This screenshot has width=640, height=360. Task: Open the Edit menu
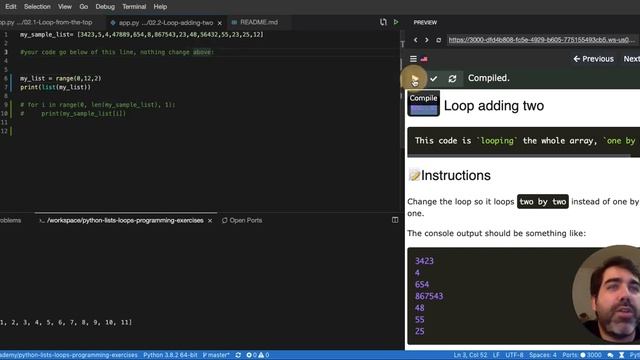11,7
